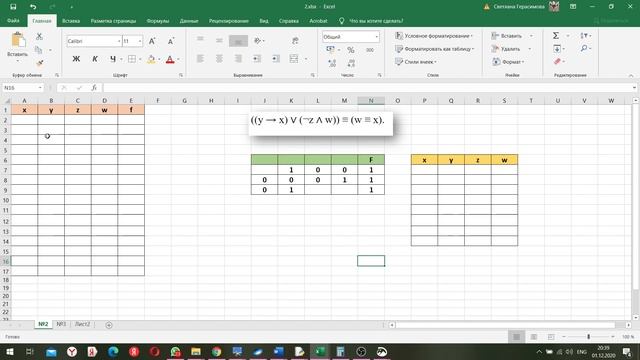Click the large Paste clipboard icon
Screen dimensions: 640x360
18,41
